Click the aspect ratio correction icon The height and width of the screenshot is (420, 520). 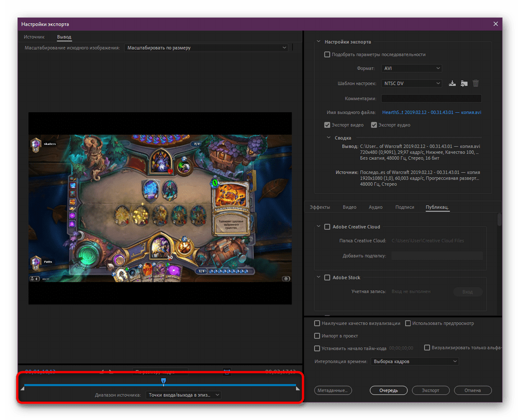click(x=227, y=371)
